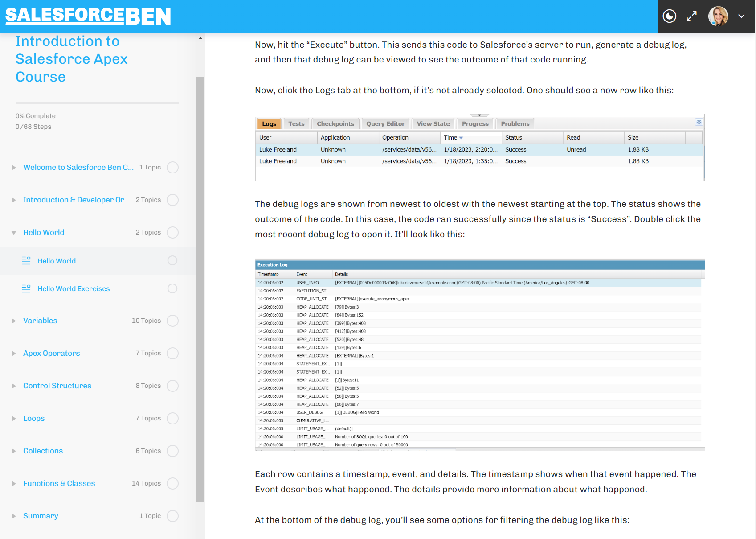This screenshot has width=756, height=539.
Task: Click the '0/68 Steps' progress text
Action: pyautogui.click(x=33, y=127)
